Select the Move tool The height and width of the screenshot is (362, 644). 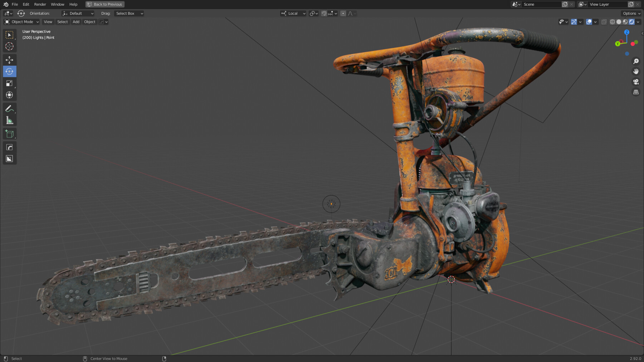9,60
